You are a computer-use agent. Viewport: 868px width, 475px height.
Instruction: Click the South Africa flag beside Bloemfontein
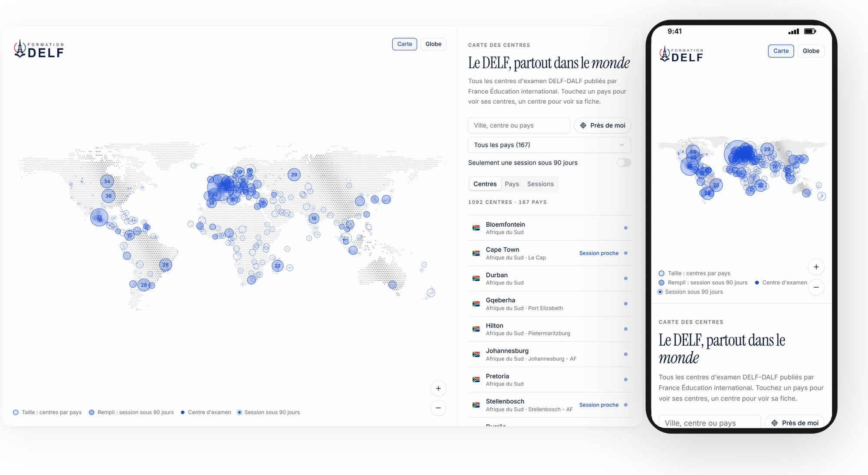[476, 228]
